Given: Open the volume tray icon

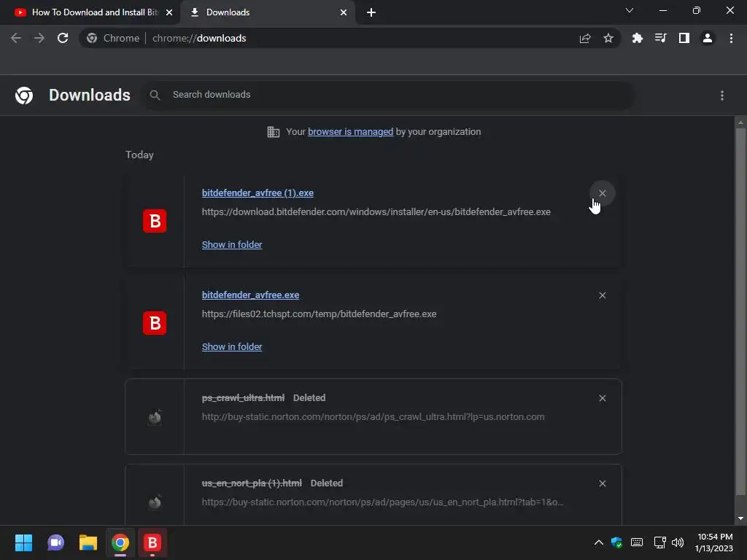Looking at the screenshot, I should click(678, 542).
